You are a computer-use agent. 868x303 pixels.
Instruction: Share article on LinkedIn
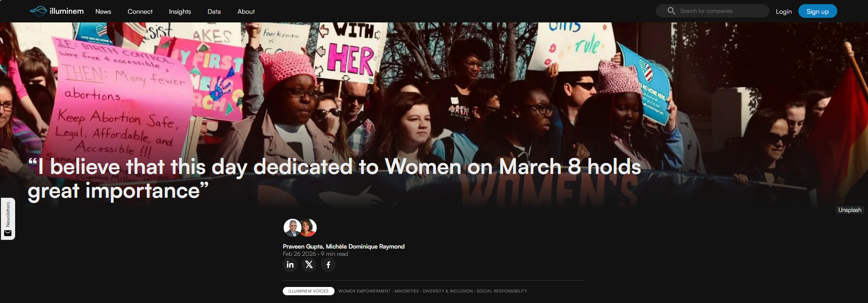[290, 265]
